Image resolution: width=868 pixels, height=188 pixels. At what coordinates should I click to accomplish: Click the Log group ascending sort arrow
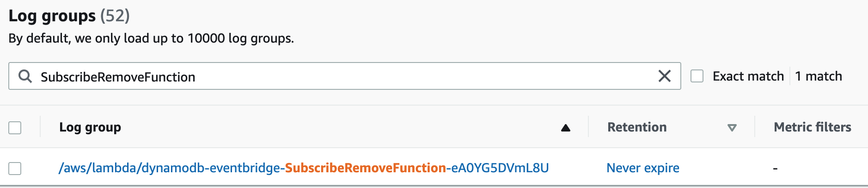tap(565, 128)
